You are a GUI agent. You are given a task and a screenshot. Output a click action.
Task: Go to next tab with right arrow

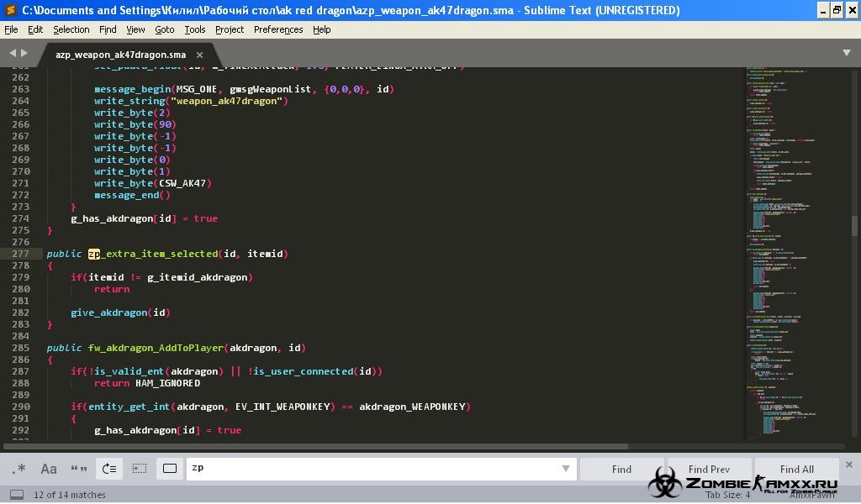[24, 53]
